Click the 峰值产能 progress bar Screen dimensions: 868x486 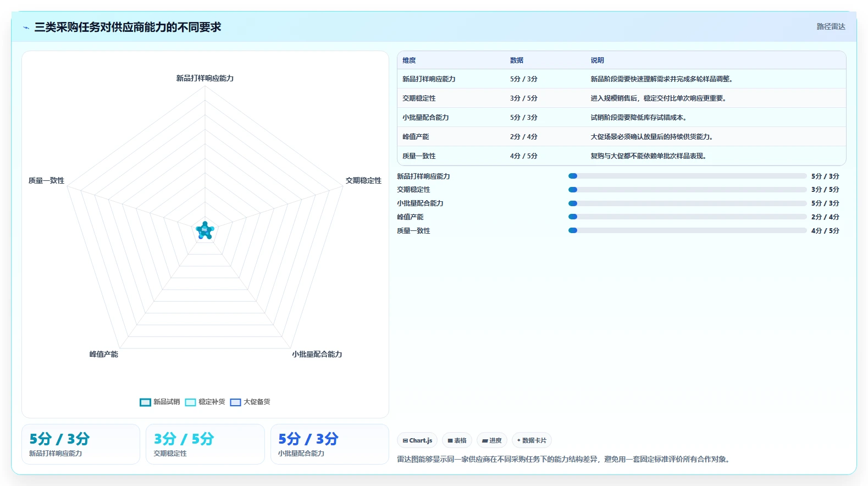click(x=687, y=217)
